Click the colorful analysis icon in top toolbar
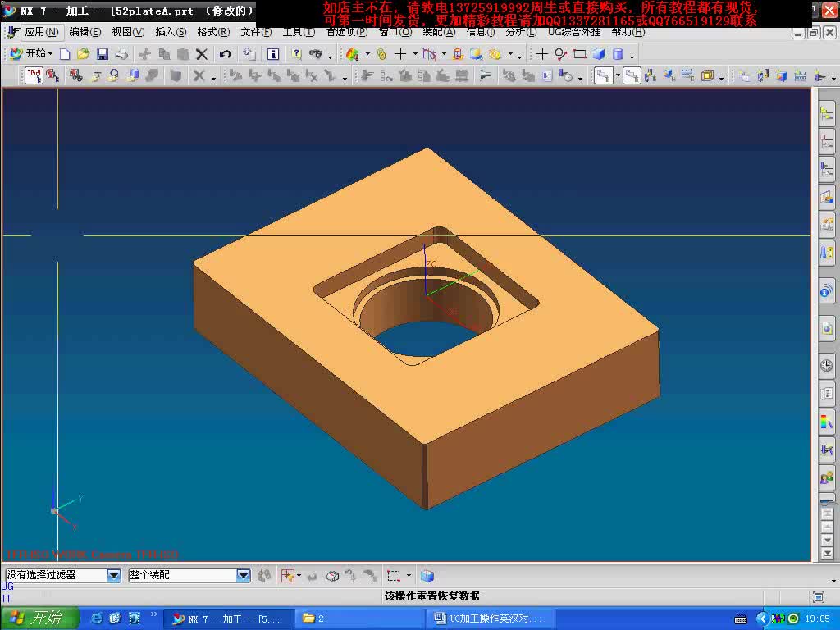 click(352, 54)
